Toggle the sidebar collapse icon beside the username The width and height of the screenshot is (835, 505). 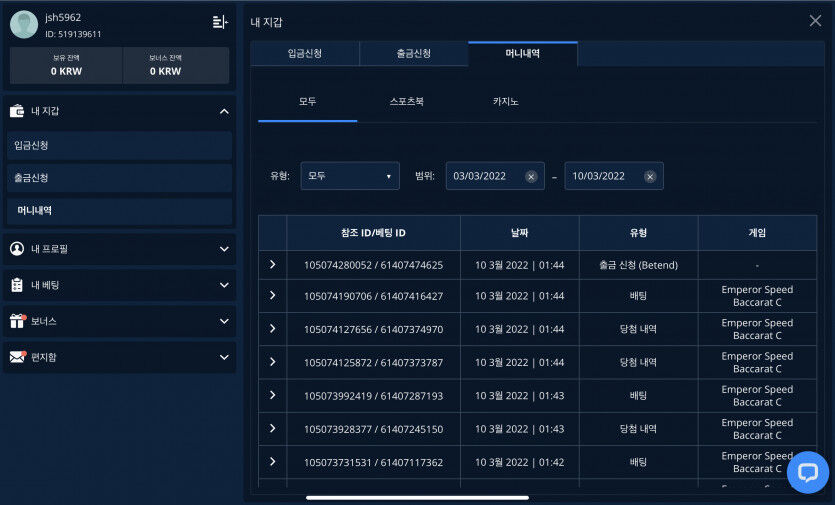[x=220, y=22]
